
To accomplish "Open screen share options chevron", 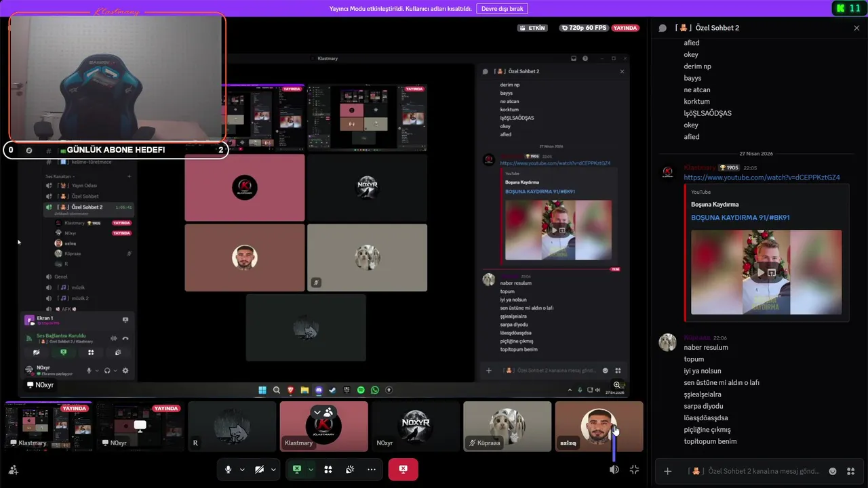I will [x=311, y=469].
